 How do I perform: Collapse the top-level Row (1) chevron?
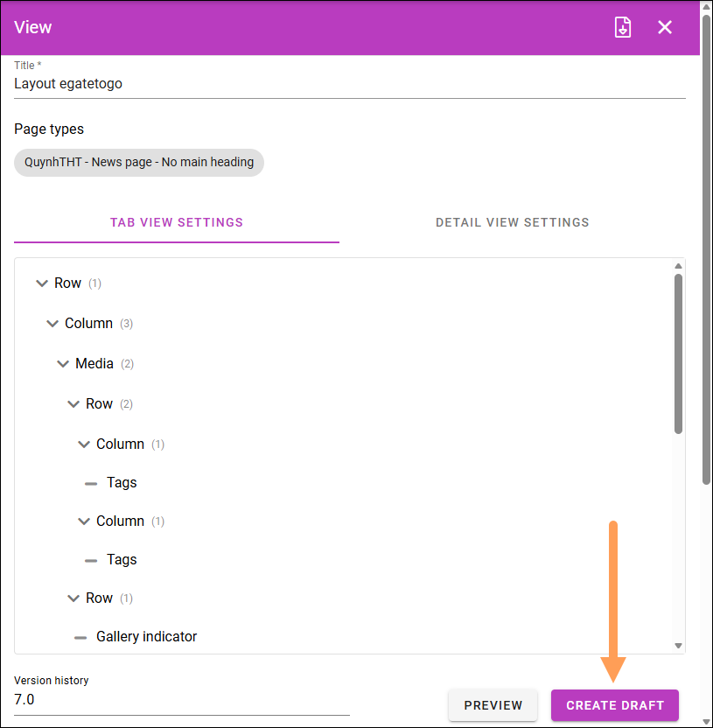tap(42, 283)
